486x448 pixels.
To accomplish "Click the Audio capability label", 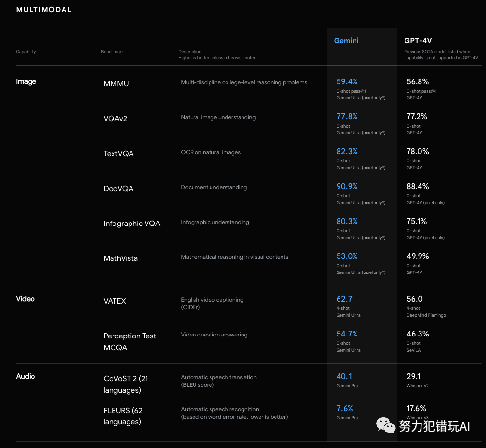I will click(25, 376).
